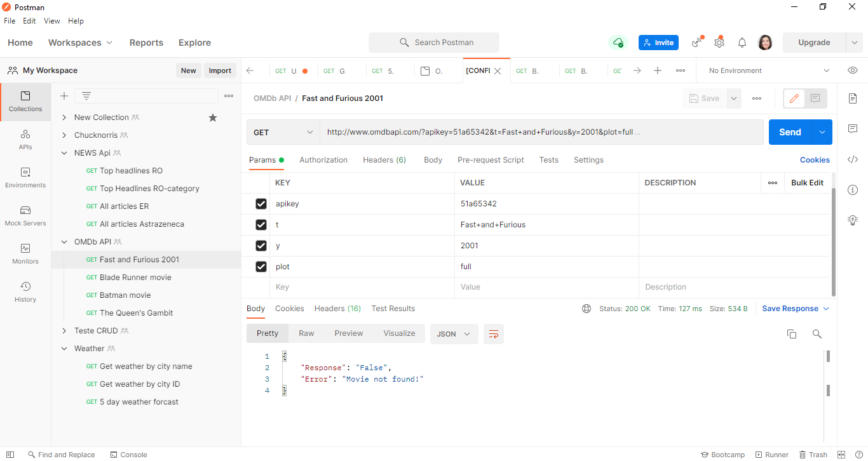Open the Test Results tab
868x461 pixels.
pos(393,309)
